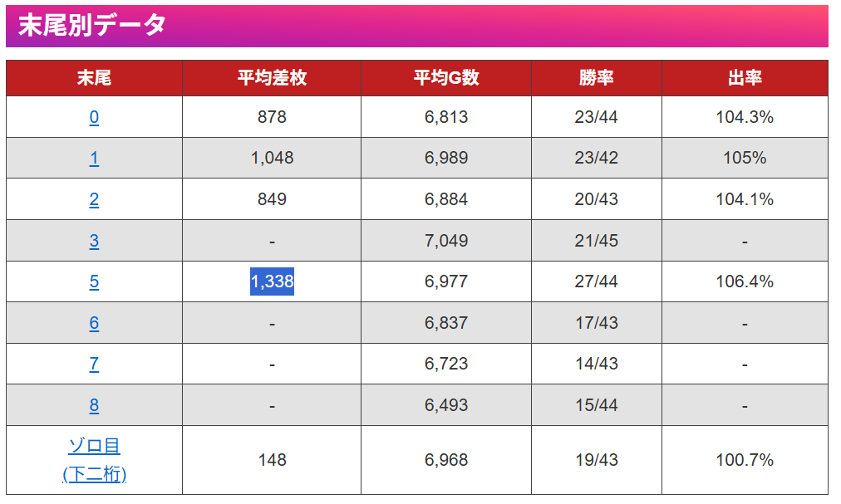Open the link for 末尾 1

pos(94,158)
